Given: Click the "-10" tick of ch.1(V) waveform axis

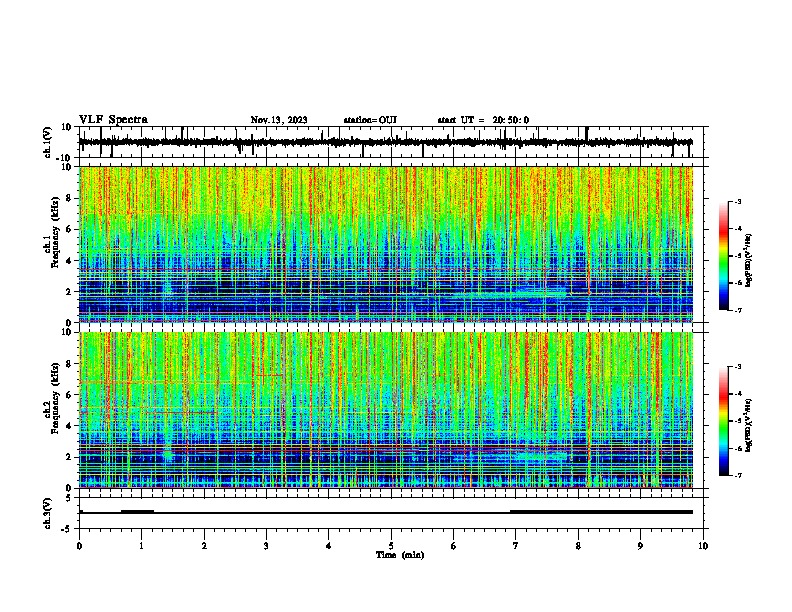Looking at the screenshot, I should (64, 158).
